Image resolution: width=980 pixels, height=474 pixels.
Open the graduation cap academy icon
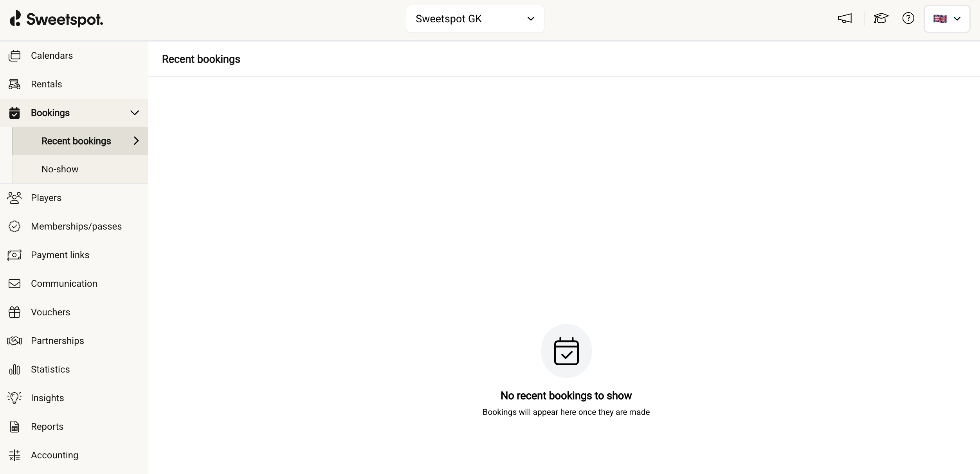tap(881, 18)
